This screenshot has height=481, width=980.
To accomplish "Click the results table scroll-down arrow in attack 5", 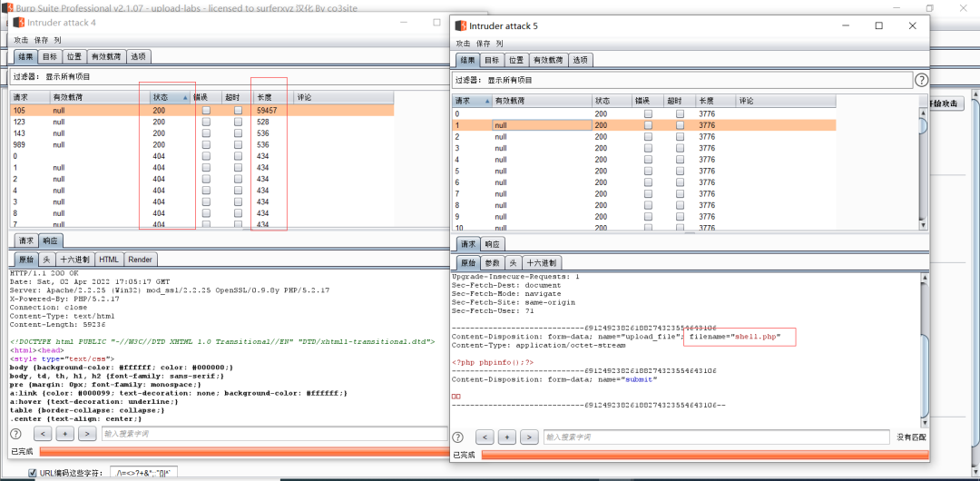I will pyautogui.click(x=922, y=223).
